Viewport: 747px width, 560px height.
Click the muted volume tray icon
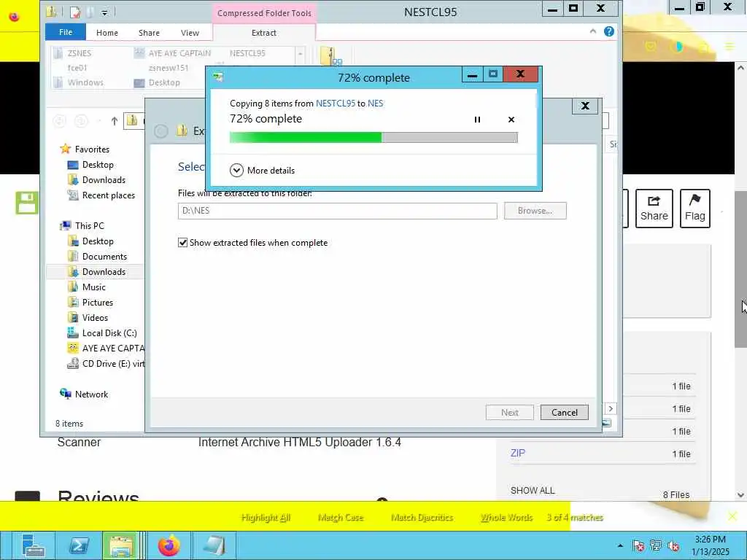click(x=673, y=545)
